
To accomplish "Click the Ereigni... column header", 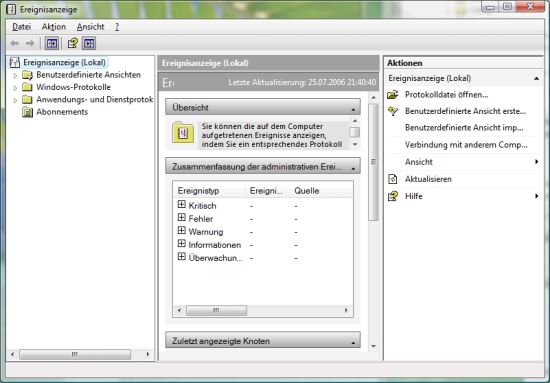I will [x=268, y=191].
